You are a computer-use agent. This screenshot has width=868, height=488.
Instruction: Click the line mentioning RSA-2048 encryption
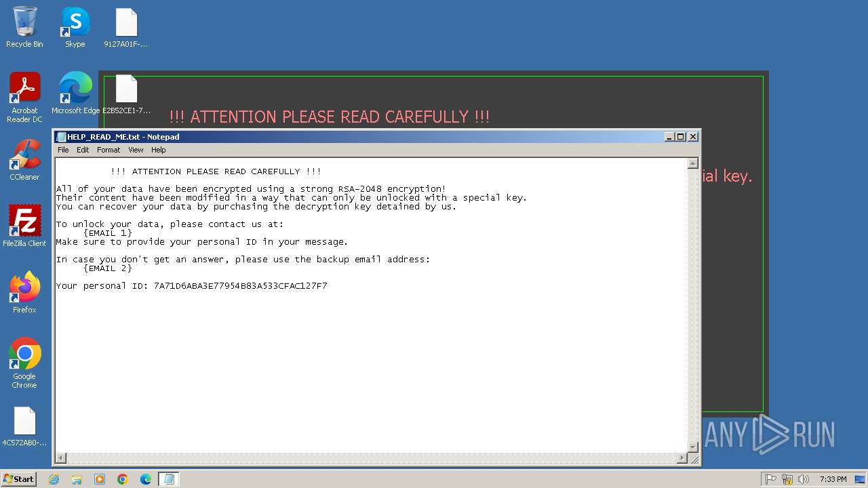(x=251, y=189)
